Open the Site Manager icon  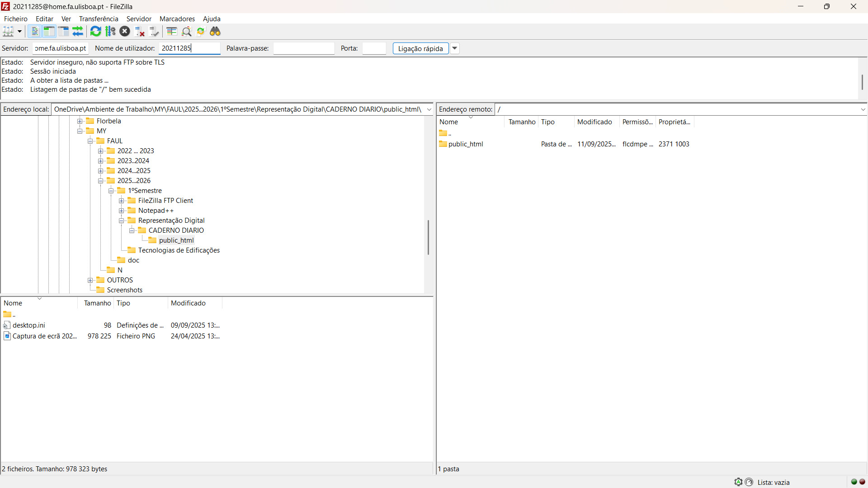click(x=8, y=31)
